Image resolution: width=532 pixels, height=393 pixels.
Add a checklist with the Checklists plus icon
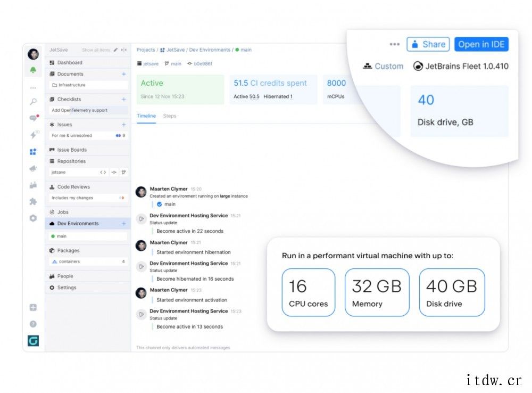124,99
